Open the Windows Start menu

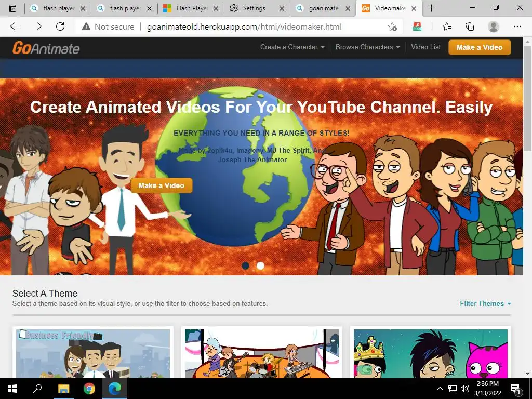pos(12,389)
